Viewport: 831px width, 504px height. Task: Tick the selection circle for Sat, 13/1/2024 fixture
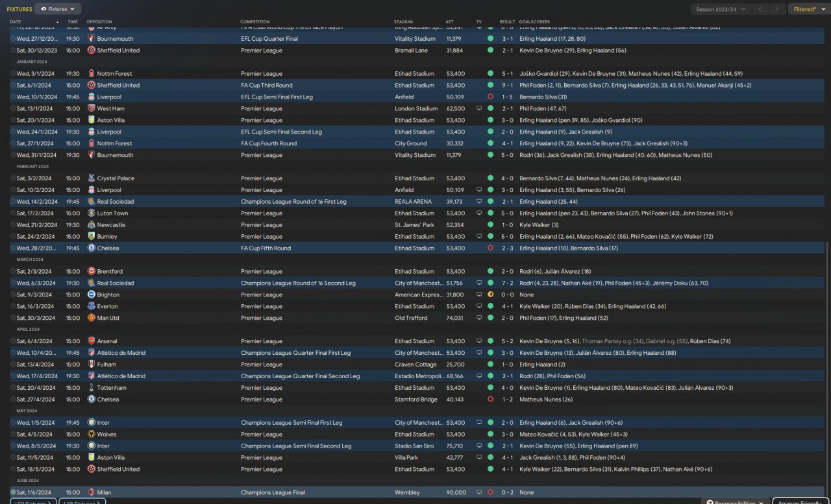coord(13,109)
